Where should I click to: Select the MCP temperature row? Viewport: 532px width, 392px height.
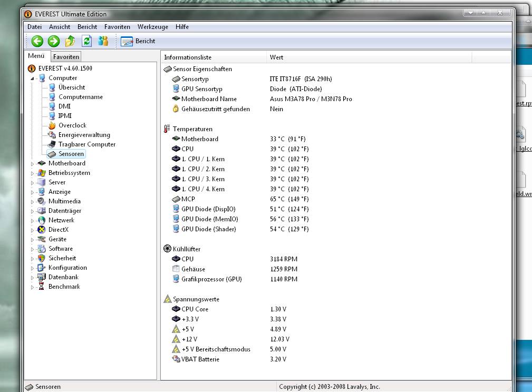click(x=336, y=199)
